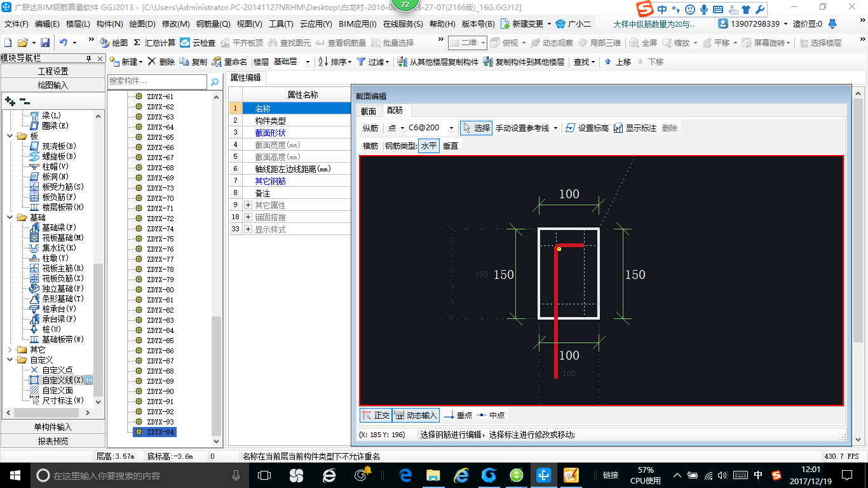Open 绘图 drawing mode
This screenshot has height=488, width=868.
(x=114, y=43)
